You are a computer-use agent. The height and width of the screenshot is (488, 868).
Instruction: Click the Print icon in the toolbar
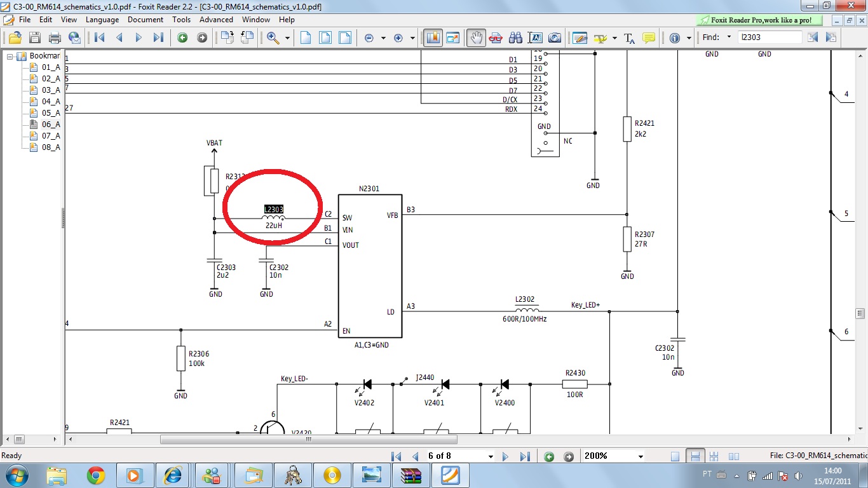tap(55, 37)
